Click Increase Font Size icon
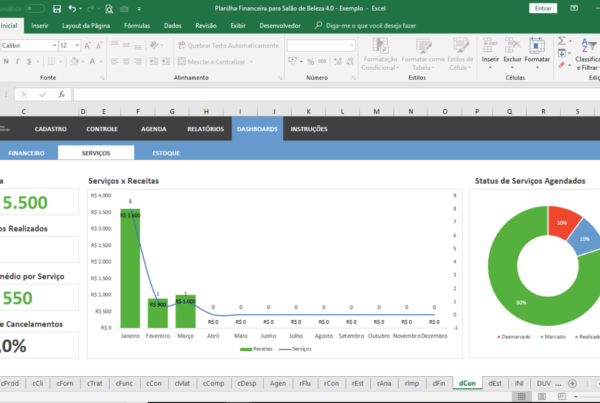This screenshot has width=600, height=403. 87,46
